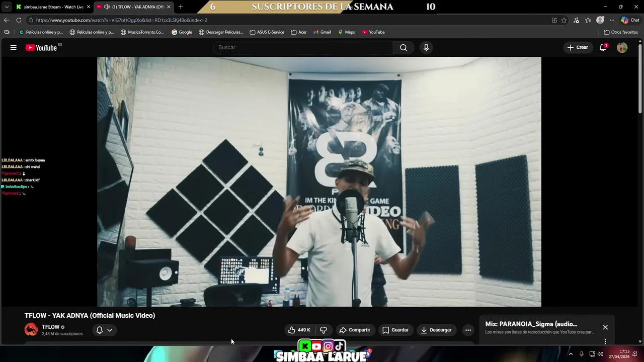The width and height of the screenshot is (644, 362).
Task: Open Películas online first bookmark
Action: [x=41, y=32]
